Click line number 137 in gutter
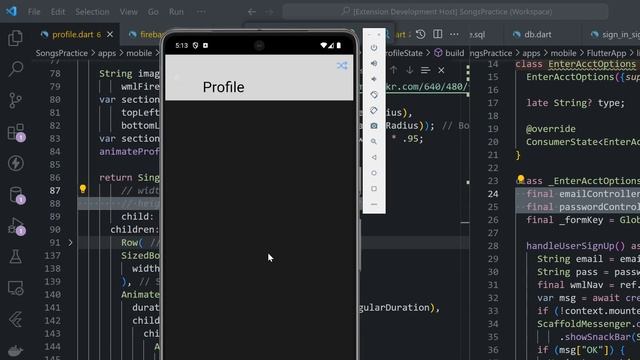This screenshot has height=360, width=640. (x=52, y=256)
